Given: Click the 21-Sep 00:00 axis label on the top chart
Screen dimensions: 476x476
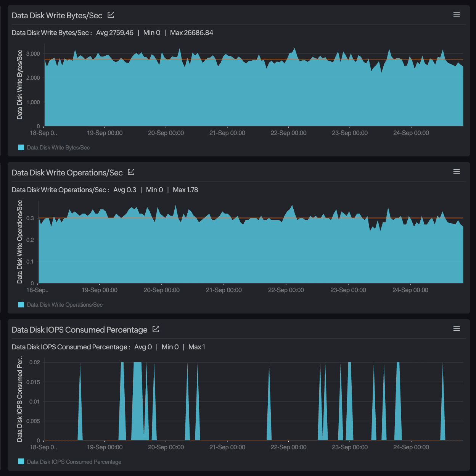Looking at the screenshot, I should [x=227, y=133].
